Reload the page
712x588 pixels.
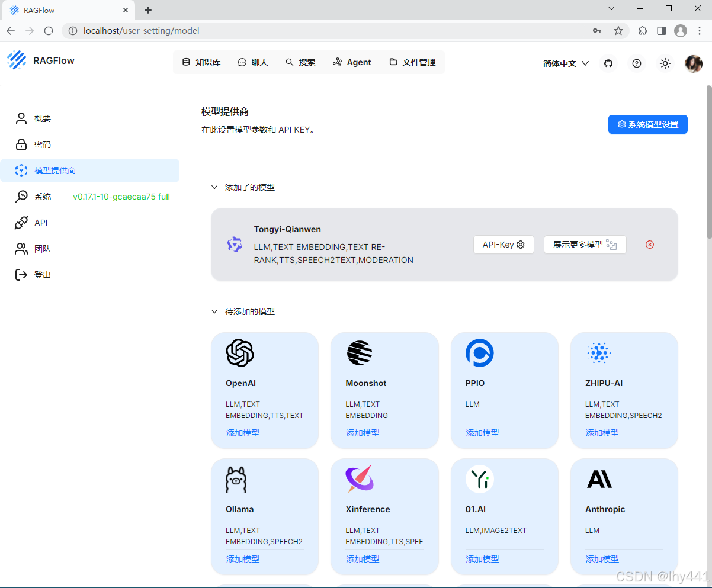pyautogui.click(x=49, y=31)
